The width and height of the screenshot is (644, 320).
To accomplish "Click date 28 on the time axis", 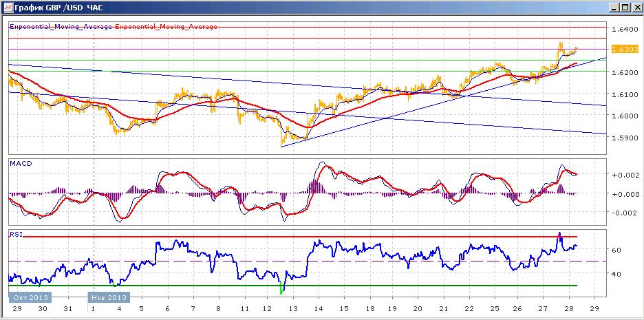I will tap(570, 308).
